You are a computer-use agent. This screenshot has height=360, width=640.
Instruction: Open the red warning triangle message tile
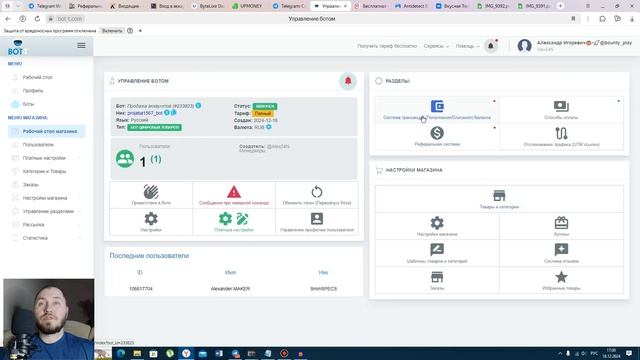coord(234,195)
